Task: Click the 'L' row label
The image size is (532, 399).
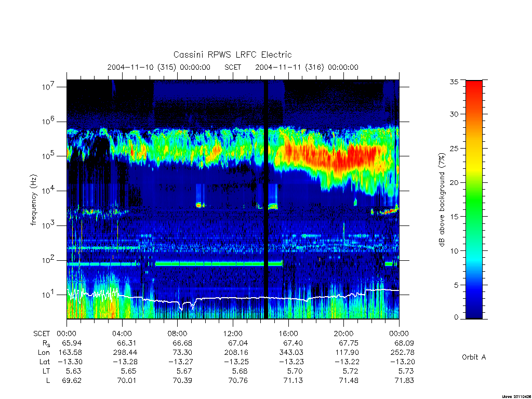Action: (48, 380)
